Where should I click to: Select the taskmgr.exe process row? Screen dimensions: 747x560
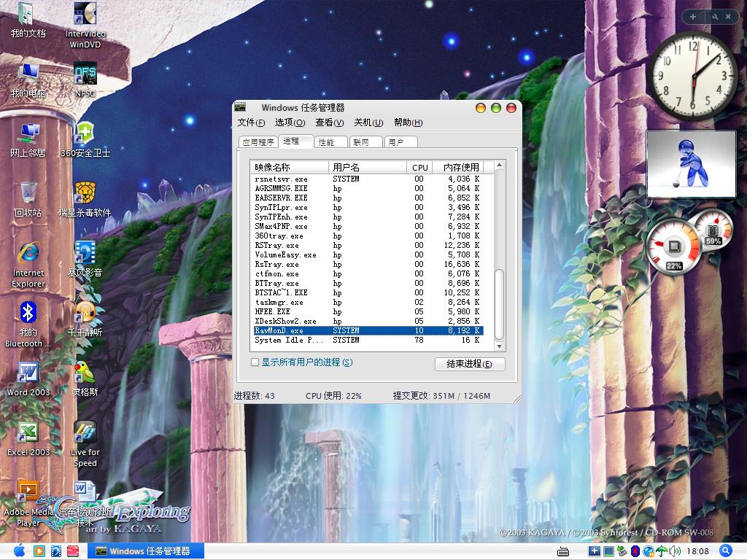(x=368, y=303)
